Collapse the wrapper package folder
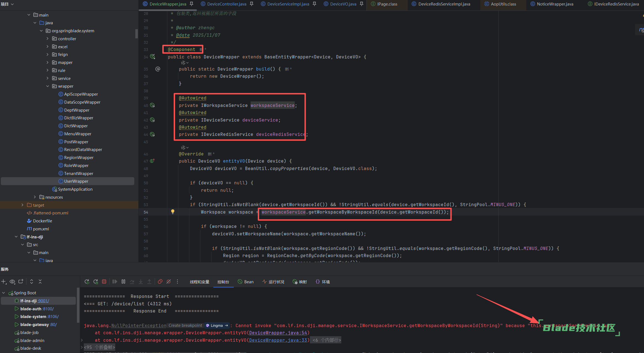644x353 pixels. [x=47, y=86]
